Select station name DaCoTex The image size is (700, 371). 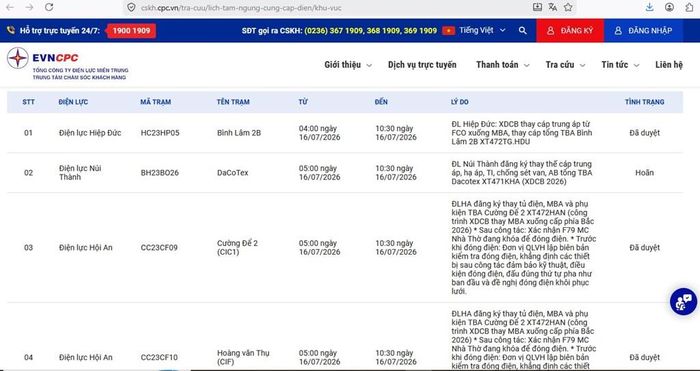(x=233, y=173)
